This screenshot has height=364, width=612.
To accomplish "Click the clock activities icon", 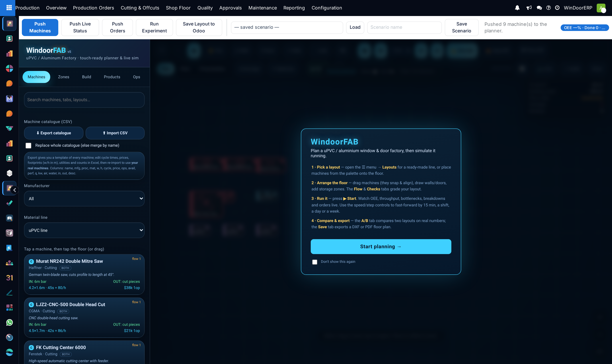I will (x=557, y=8).
